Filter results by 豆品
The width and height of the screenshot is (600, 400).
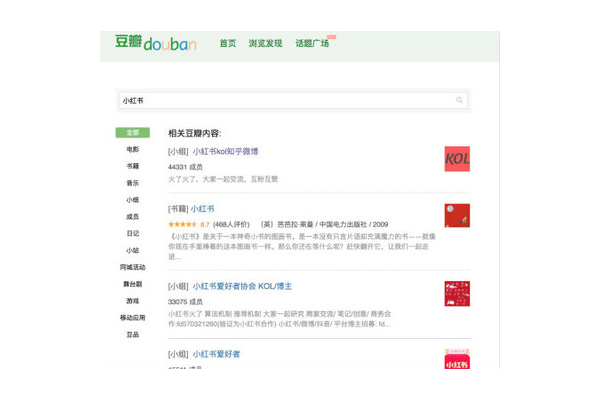132,335
